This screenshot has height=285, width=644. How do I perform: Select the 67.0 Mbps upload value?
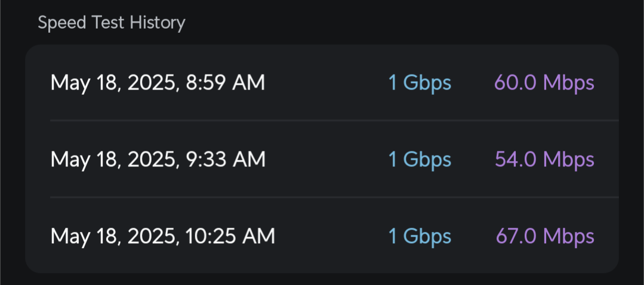545,237
